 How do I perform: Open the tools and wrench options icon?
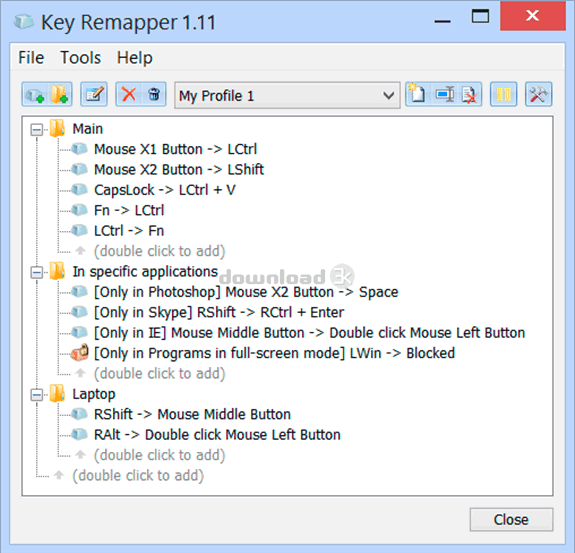[x=538, y=95]
